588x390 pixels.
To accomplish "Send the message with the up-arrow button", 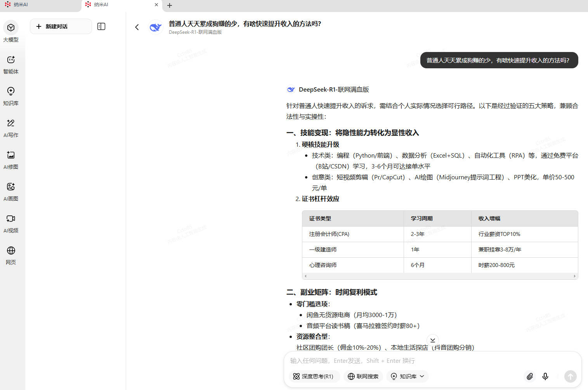I will [x=570, y=376].
